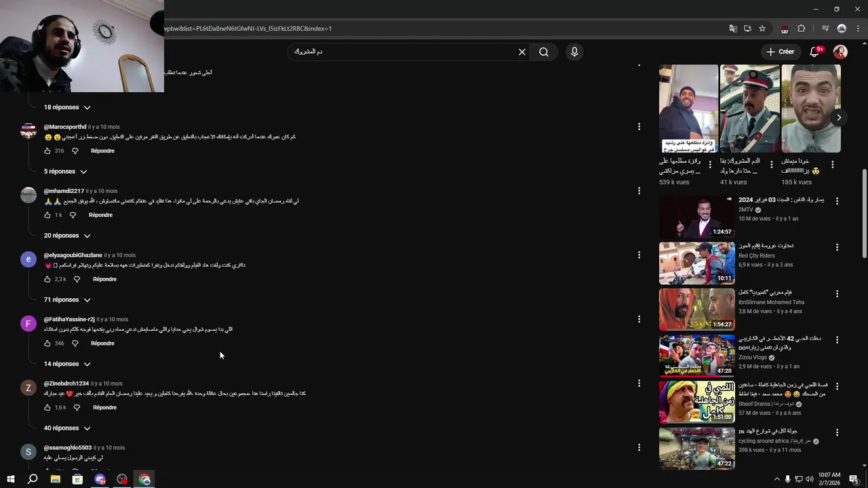The image size is (868, 488).
Task: Expand 20 réponses under @mhamdi2217
Action: (67, 236)
